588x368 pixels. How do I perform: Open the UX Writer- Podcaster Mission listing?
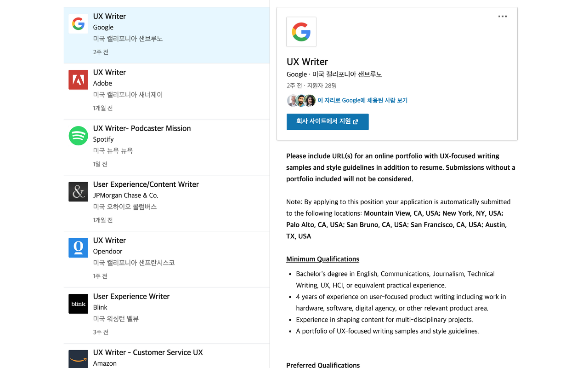click(142, 128)
